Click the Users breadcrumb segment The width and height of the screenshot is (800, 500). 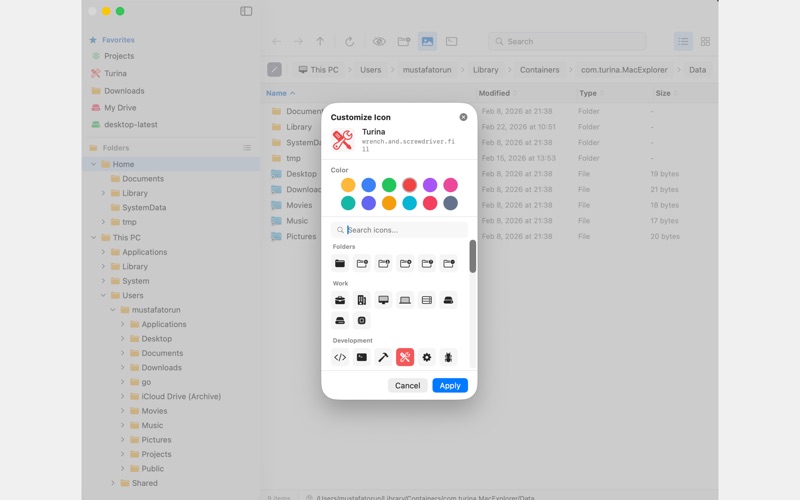[370, 70]
